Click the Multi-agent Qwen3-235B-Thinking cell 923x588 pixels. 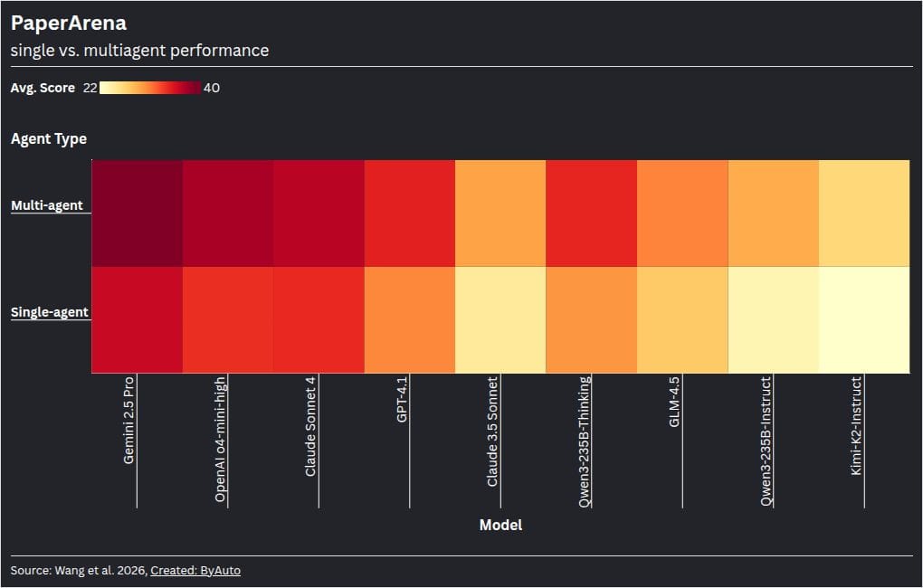coord(592,213)
